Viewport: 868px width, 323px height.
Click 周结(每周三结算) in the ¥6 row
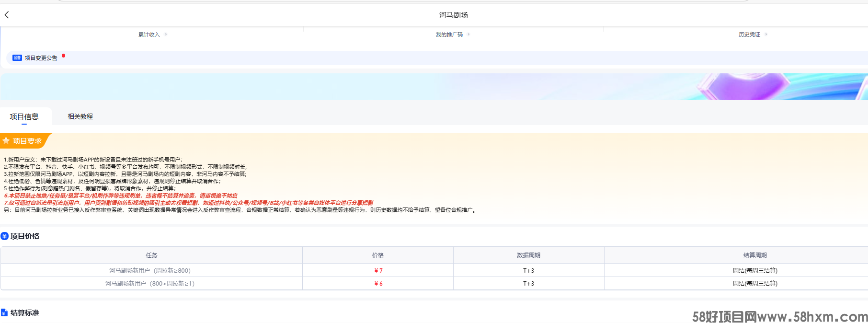pyautogui.click(x=755, y=284)
